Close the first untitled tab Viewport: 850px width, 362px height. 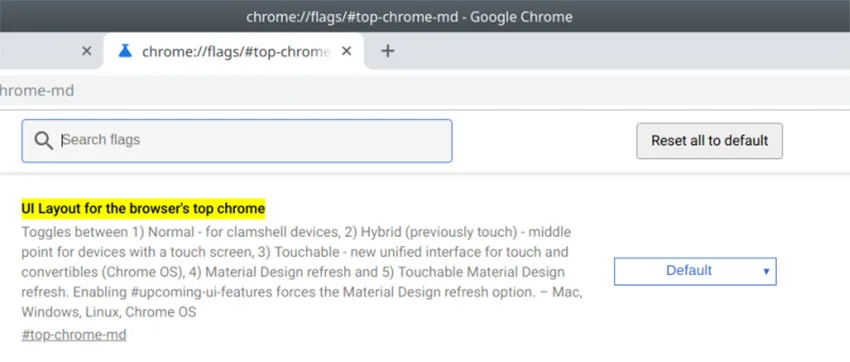tap(86, 51)
